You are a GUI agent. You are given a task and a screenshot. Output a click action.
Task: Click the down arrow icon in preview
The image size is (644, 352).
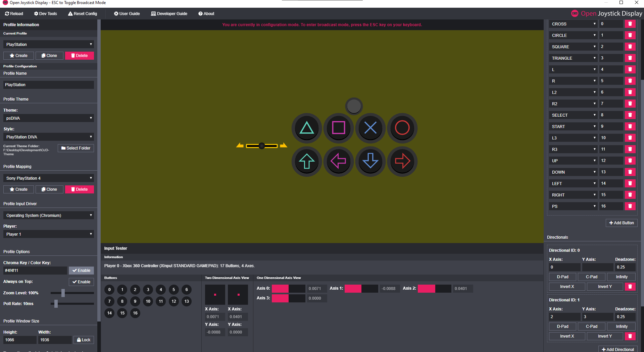click(370, 162)
